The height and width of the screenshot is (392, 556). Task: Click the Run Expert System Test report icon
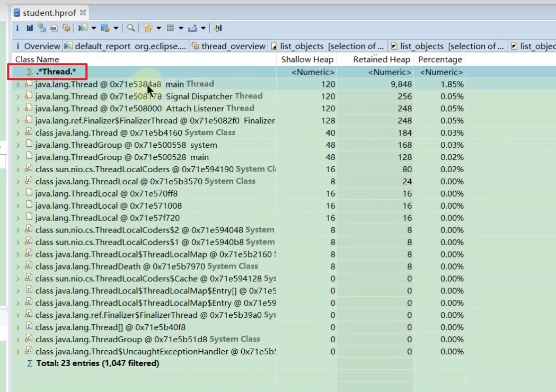tap(83, 28)
